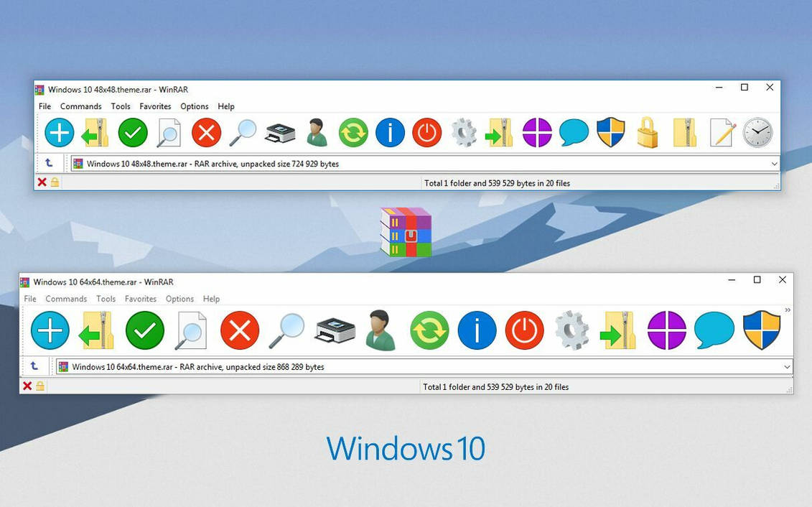
Task: Click the WinRAR books icon on the desktop
Action: 406,232
